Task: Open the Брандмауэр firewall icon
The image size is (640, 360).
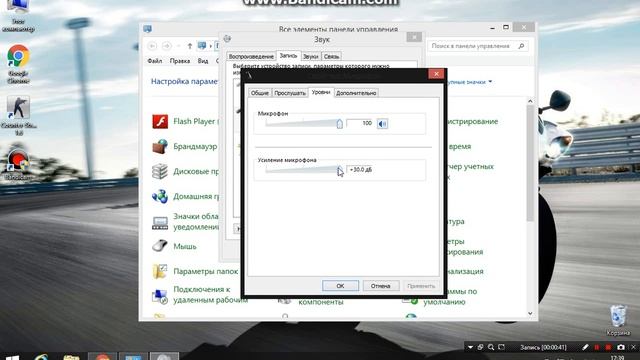Action: click(x=160, y=147)
